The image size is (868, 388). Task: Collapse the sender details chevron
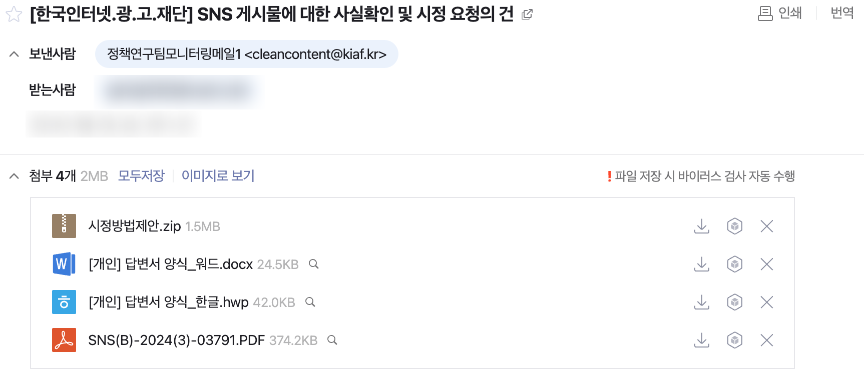point(14,54)
